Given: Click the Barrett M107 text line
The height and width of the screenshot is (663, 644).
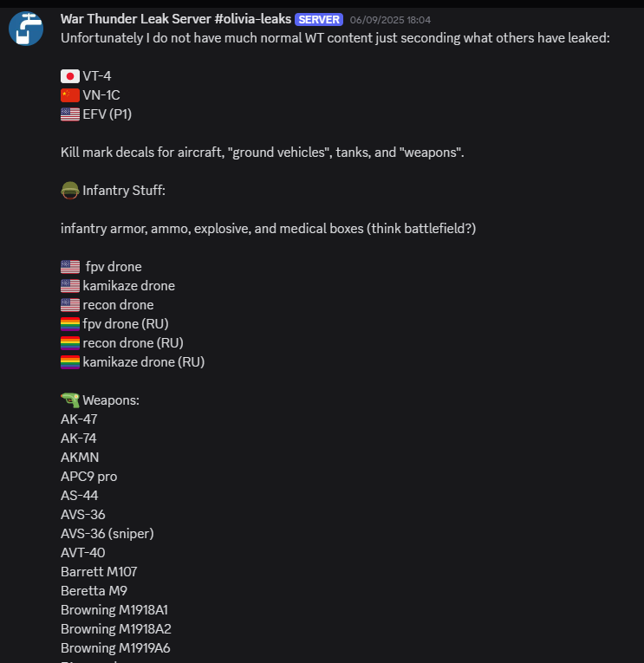Looking at the screenshot, I should 99,572.
